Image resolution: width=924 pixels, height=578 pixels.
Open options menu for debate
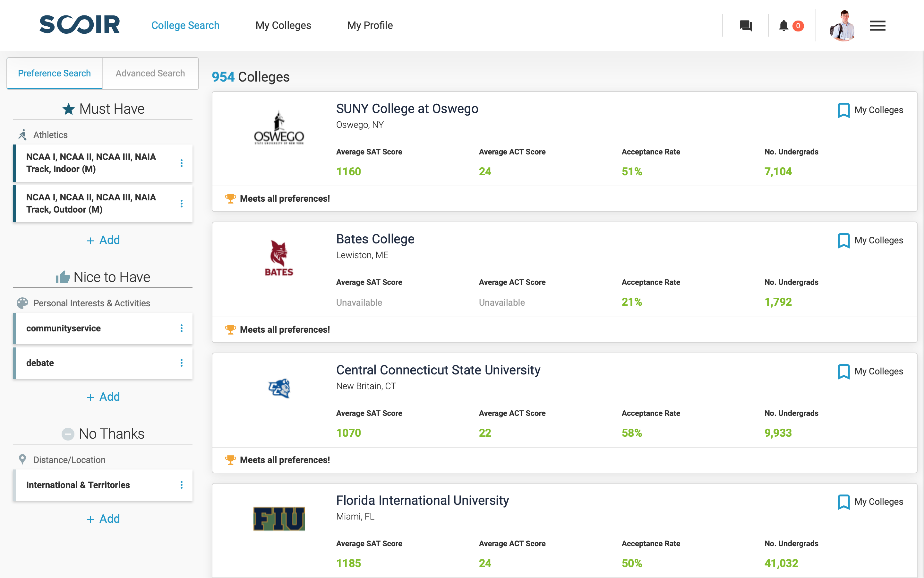pyautogui.click(x=181, y=363)
